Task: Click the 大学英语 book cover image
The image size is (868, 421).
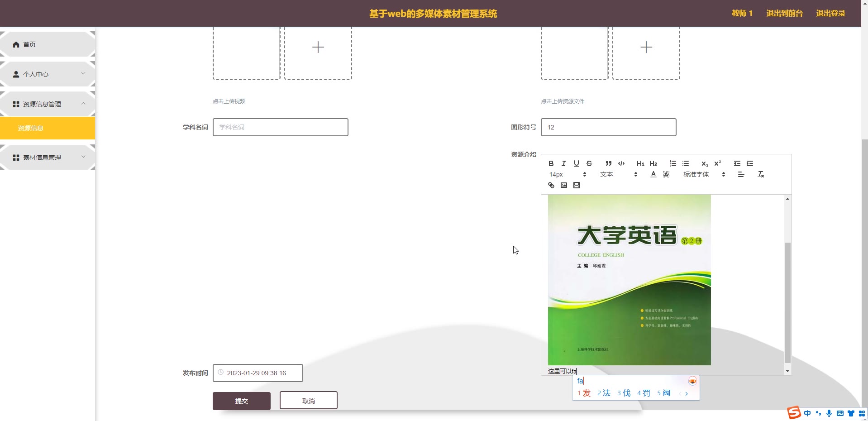Action: pos(630,280)
